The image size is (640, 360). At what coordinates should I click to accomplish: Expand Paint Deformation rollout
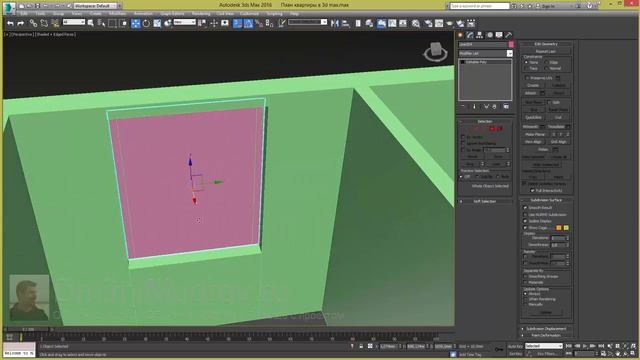pos(546,336)
